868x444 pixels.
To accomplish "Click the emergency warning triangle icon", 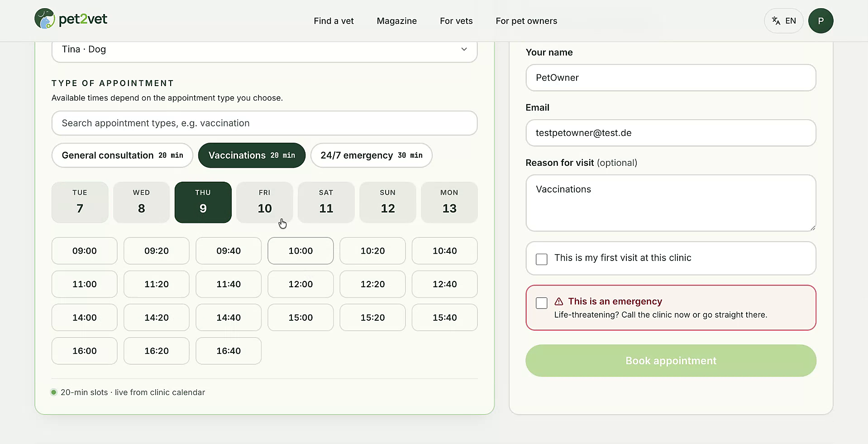I will tap(559, 301).
